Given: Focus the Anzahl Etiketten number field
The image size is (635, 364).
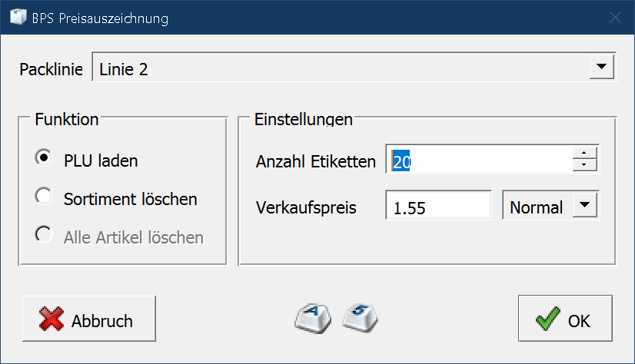Looking at the screenshot, I should point(478,160).
